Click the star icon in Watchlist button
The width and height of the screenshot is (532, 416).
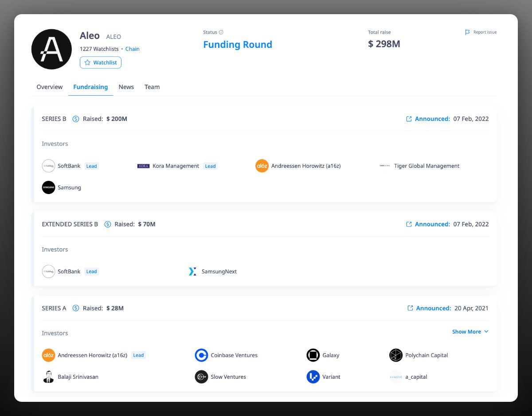point(87,62)
